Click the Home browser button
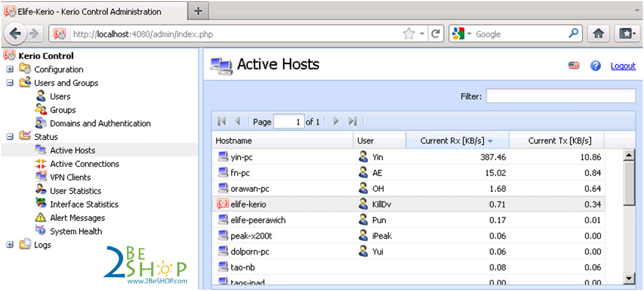 click(598, 34)
